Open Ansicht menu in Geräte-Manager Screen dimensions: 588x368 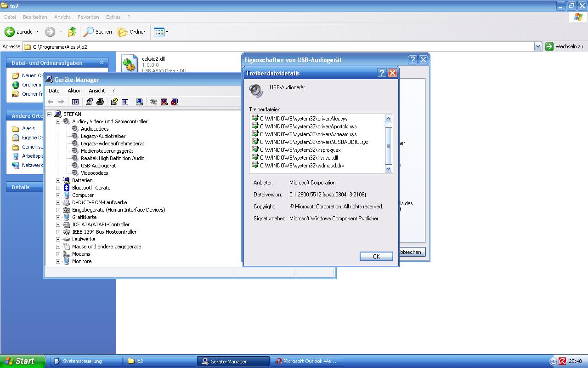coord(97,91)
